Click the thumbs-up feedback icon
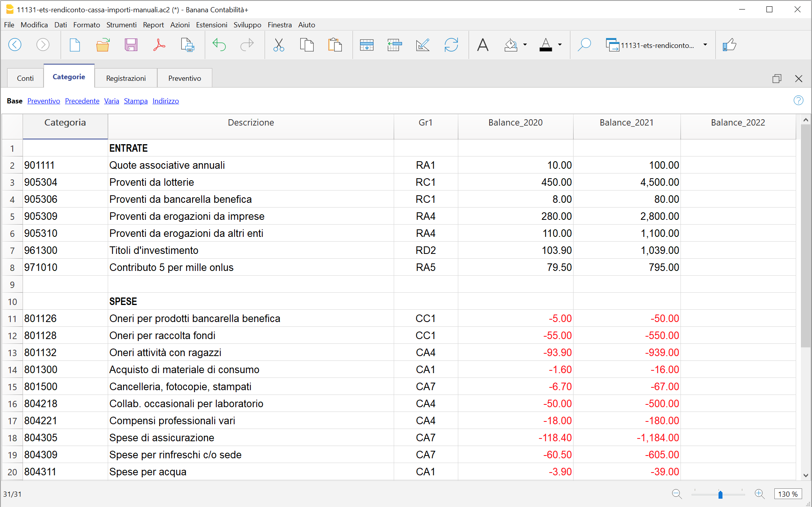 point(729,45)
